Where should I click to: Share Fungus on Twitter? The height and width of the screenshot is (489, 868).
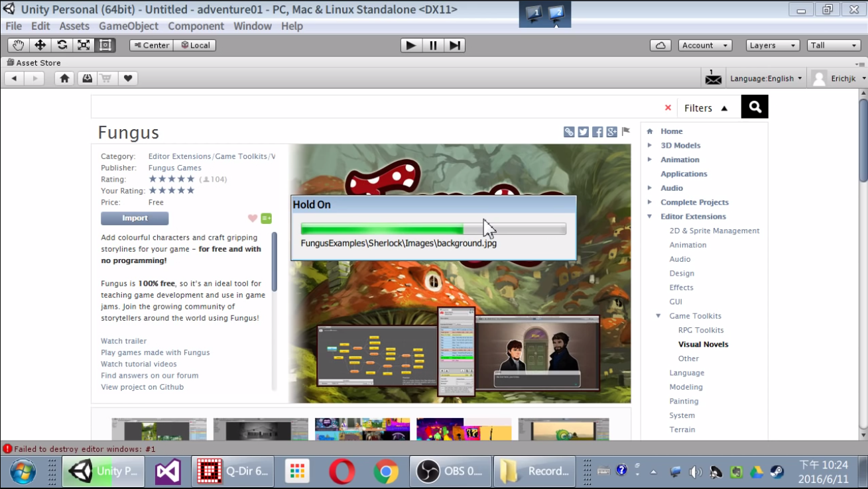point(583,132)
